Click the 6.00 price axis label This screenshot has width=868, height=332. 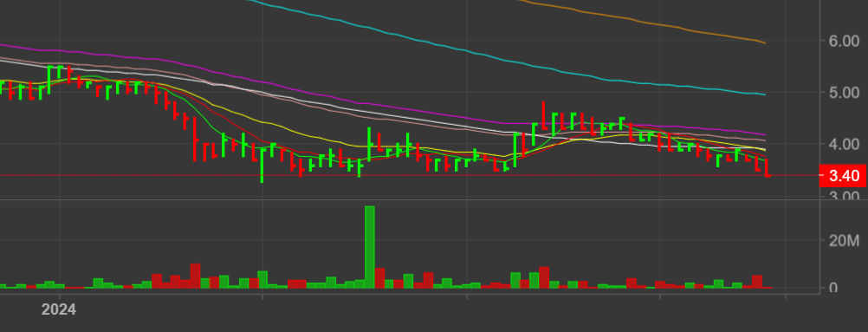[x=844, y=41]
